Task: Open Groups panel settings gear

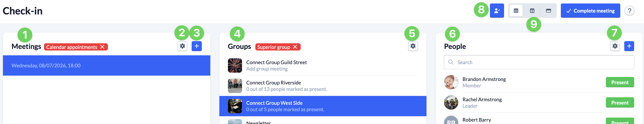Action: [413, 46]
